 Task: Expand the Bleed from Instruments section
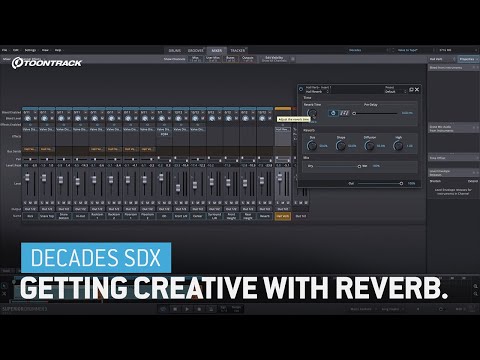click(453, 68)
